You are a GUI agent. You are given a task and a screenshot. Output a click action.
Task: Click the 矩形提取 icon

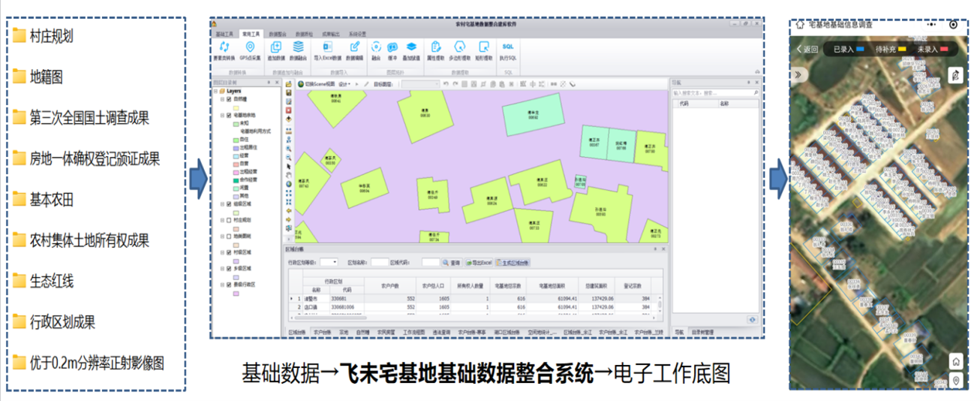coord(484,47)
